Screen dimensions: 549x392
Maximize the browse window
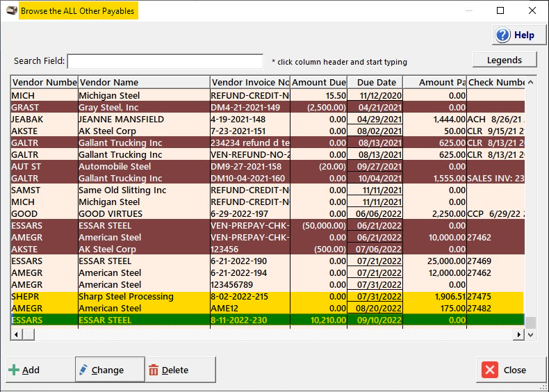(500, 10)
